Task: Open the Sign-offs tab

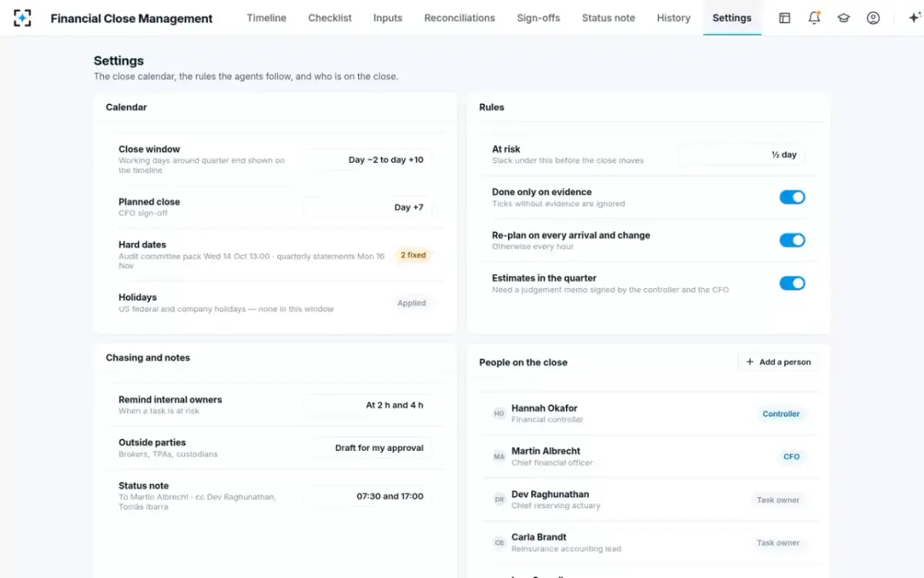Action: point(538,18)
